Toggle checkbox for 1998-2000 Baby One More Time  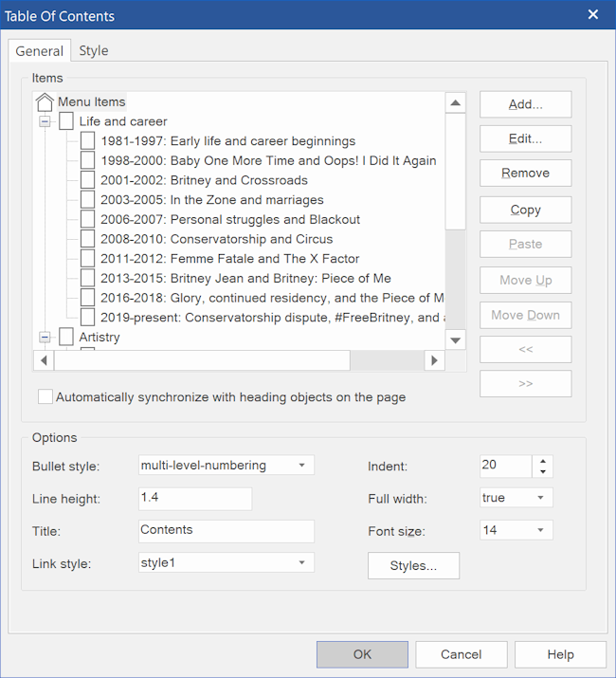[88, 160]
